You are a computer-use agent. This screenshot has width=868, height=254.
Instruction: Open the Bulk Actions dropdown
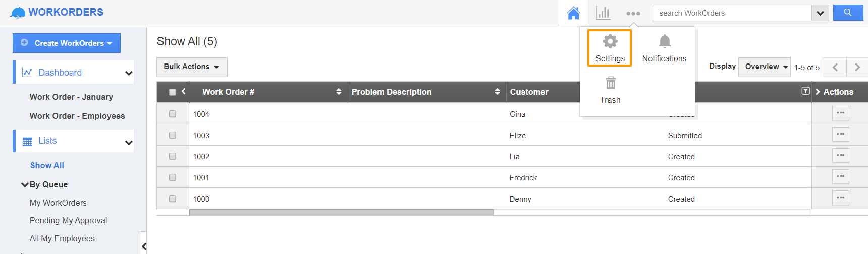point(192,67)
